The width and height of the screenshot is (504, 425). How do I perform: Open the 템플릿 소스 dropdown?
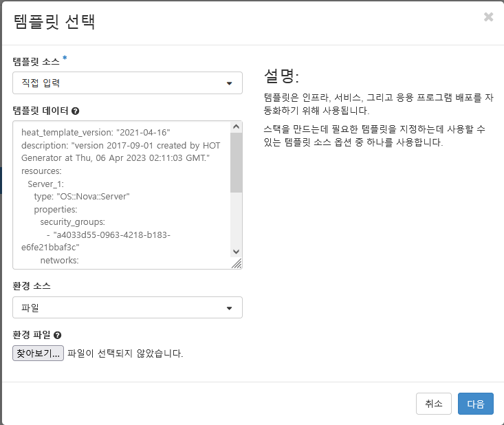click(127, 83)
